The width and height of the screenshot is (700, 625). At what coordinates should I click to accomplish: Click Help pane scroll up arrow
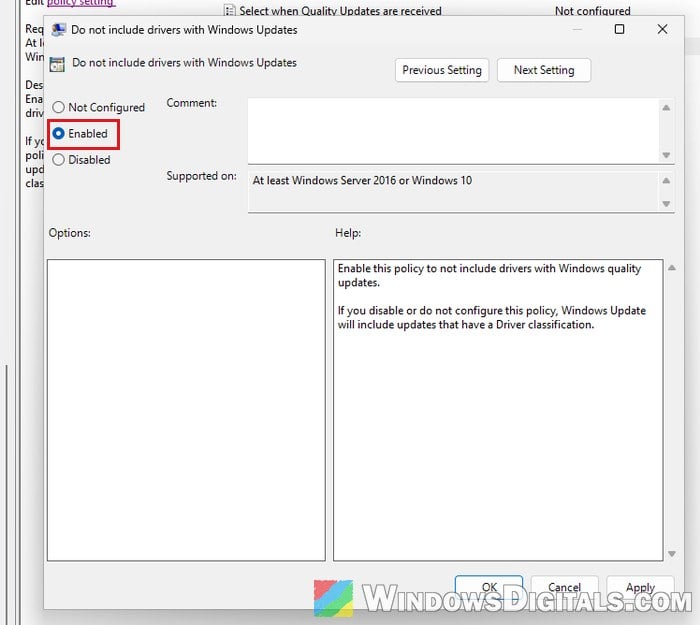(671, 268)
